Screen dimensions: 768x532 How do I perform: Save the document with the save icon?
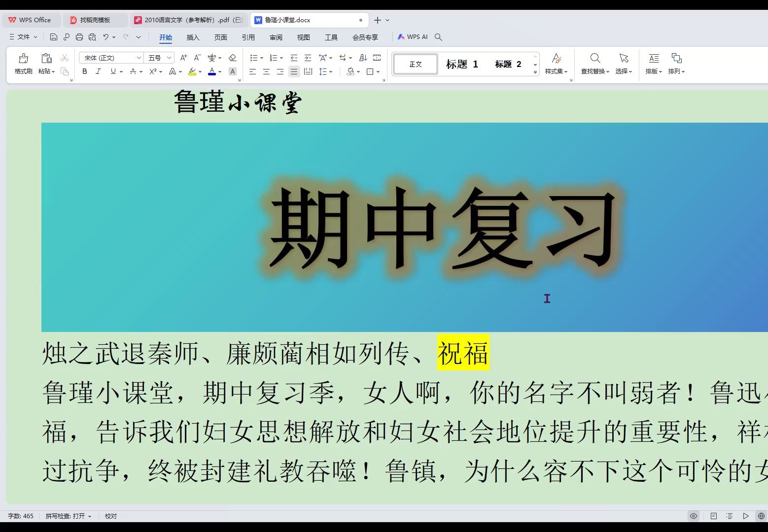click(x=54, y=37)
